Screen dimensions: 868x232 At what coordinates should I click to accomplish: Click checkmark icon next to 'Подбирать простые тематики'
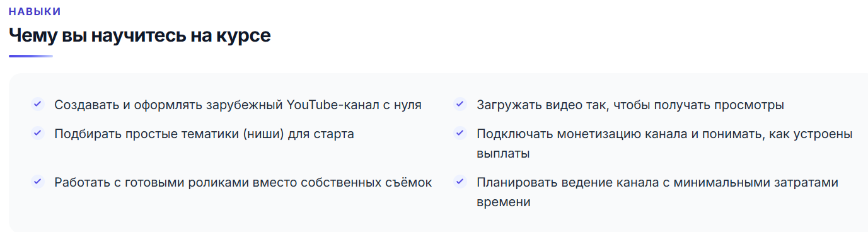coord(38,133)
